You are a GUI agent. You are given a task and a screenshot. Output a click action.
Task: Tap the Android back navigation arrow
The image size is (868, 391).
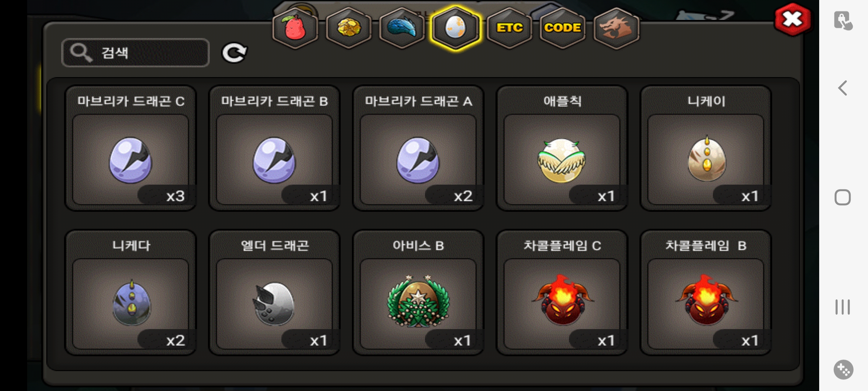843,88
